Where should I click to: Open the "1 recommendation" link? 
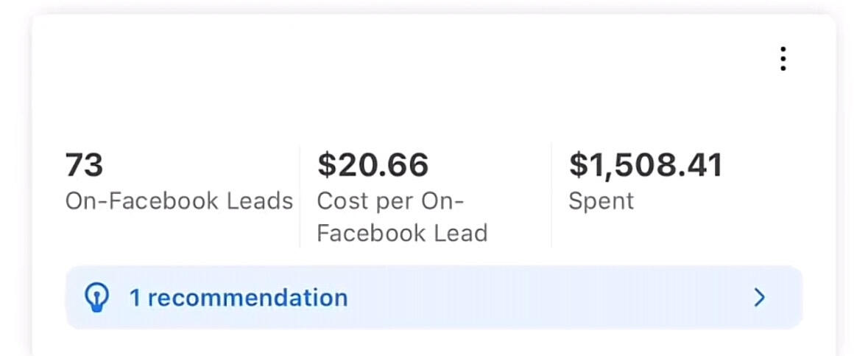click(238, 298)
